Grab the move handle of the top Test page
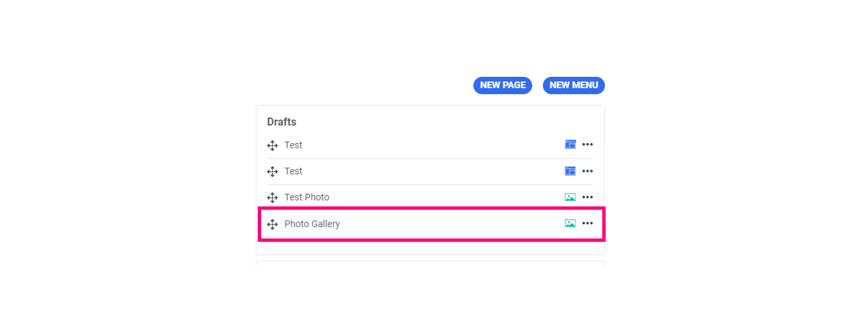Image resolution: width=868 pixels, height=334 pixels. [x=272, y=146]
